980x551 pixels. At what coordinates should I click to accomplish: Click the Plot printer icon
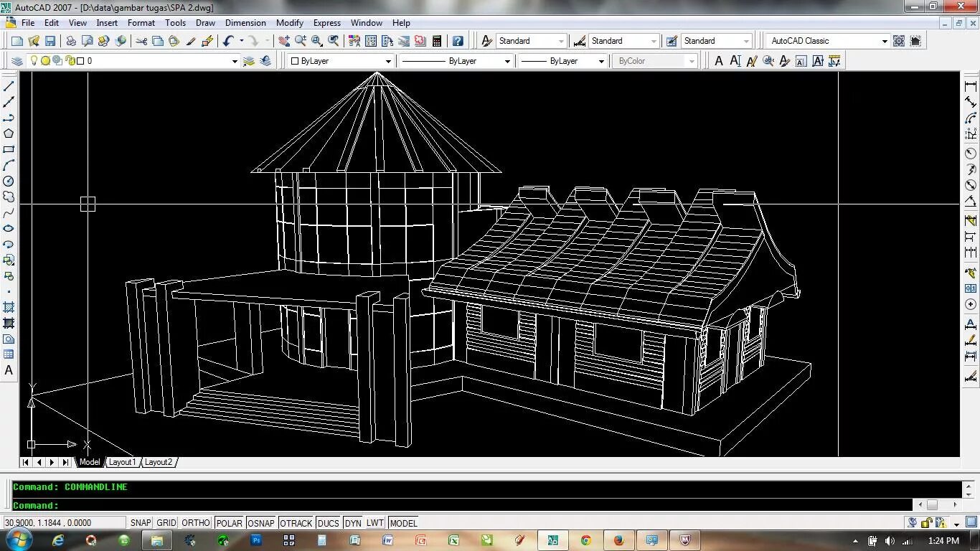point(71,41)
